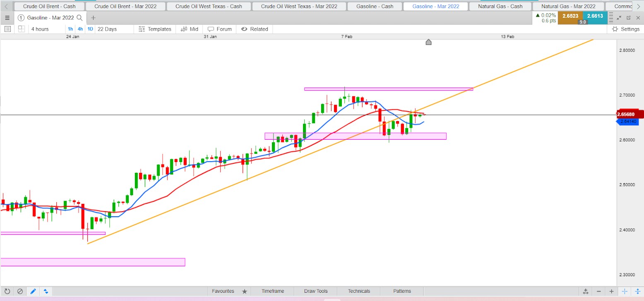
Task: Toggle the blue up-down arrows icon
Action: [46, 291]
